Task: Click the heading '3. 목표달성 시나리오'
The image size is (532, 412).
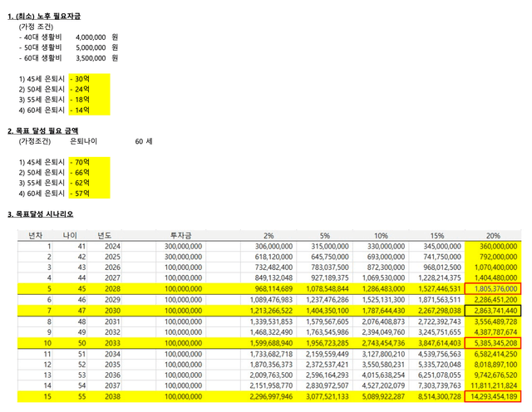Action: pyautogui.click(x=41, y=214)
